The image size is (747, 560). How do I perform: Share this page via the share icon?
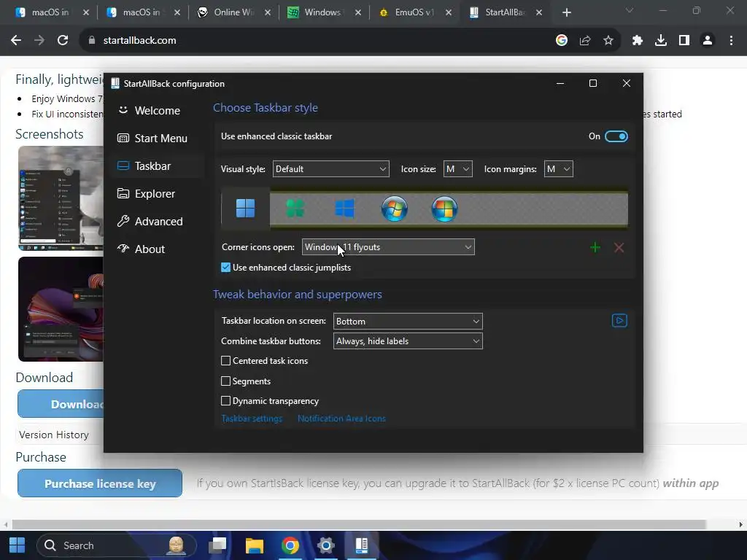click(585, 41)
